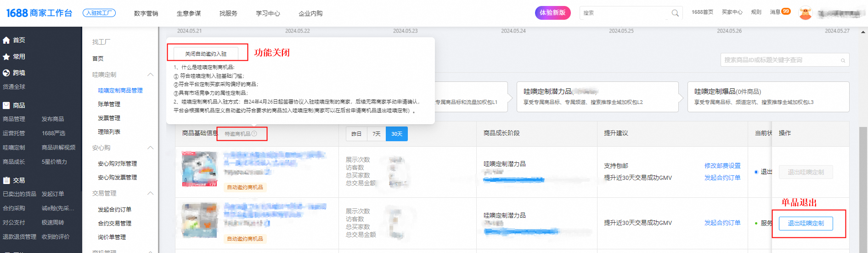Click the search magnifier icon in top bar
Screen dimensions: 868x253
(675, 13)
